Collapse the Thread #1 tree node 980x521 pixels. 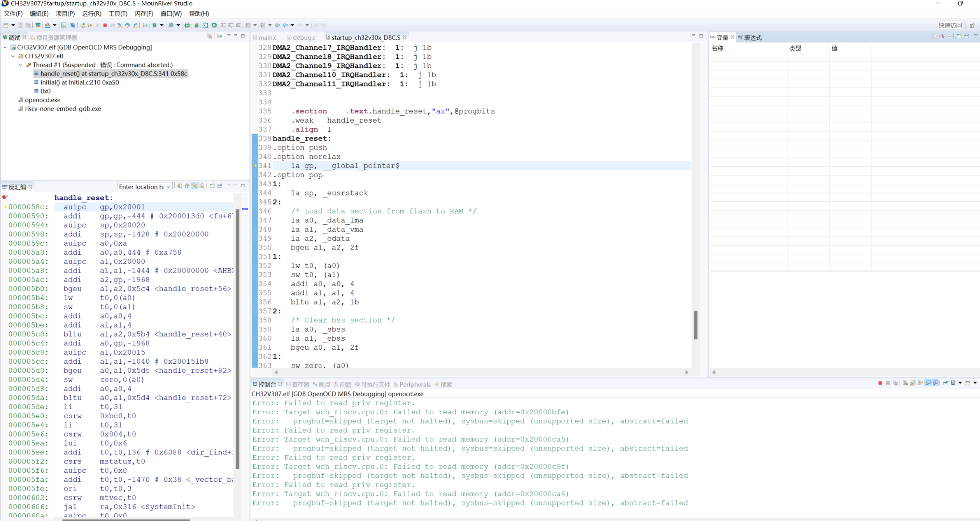21,65
